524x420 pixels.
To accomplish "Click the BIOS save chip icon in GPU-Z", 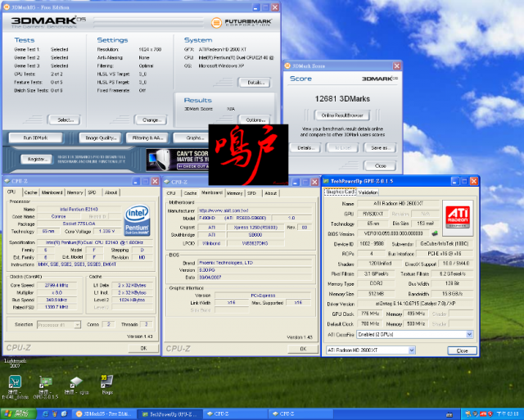I will coord(435,233).
